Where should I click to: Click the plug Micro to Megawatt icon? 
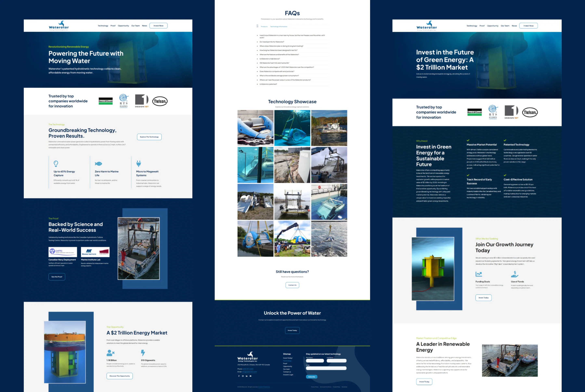pyautogui.click(x=139, y=164)
